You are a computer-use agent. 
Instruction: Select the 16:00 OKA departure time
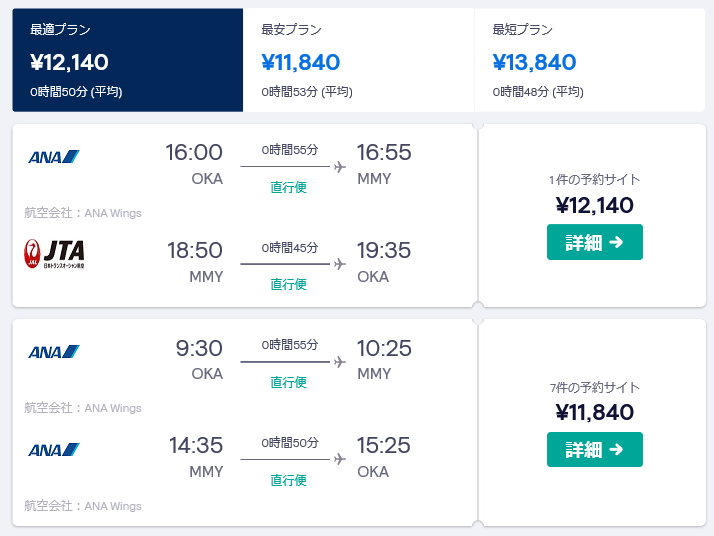(x=194, y=152)
